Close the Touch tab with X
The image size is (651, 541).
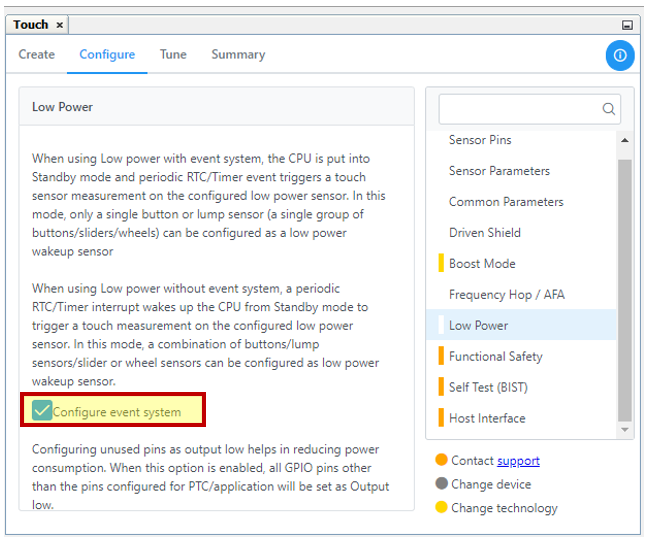coord(60,25)
